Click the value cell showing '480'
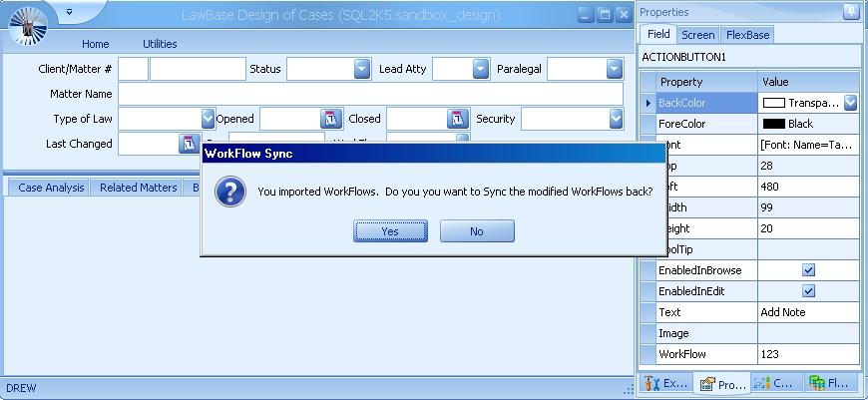 (x=808, y=187)
